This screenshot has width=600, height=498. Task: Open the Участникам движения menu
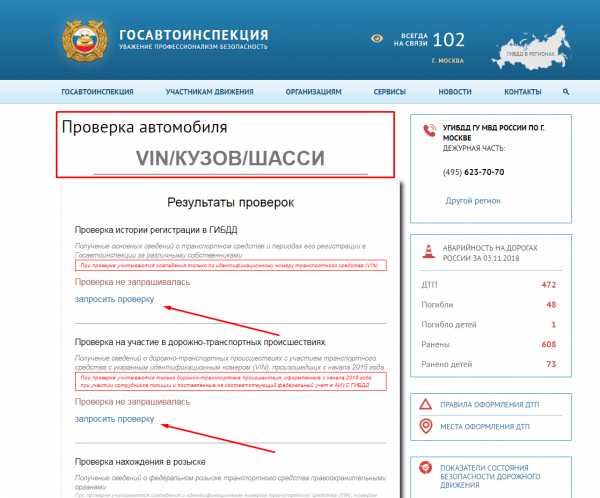(209, 92)
